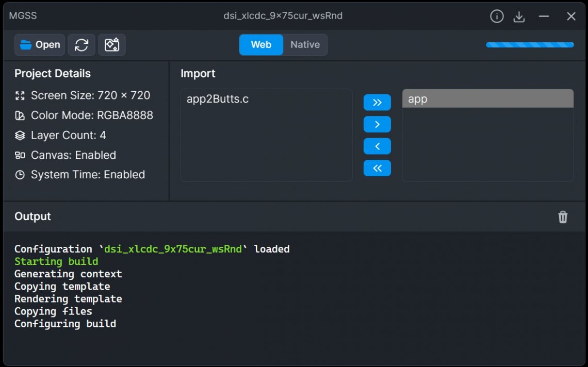Screen dimensions: 588x367
Task: Clear output with the trash icon
Action: point(563,217)
